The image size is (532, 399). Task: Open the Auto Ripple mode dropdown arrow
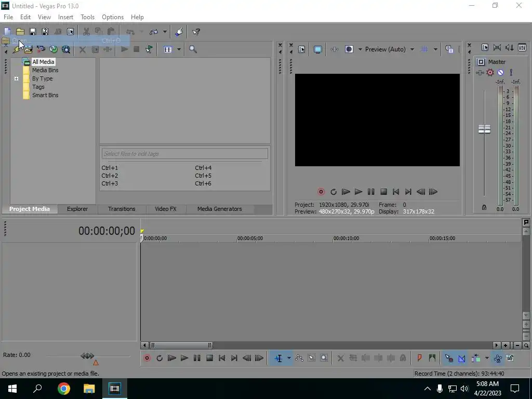click(x=487, y=358)
